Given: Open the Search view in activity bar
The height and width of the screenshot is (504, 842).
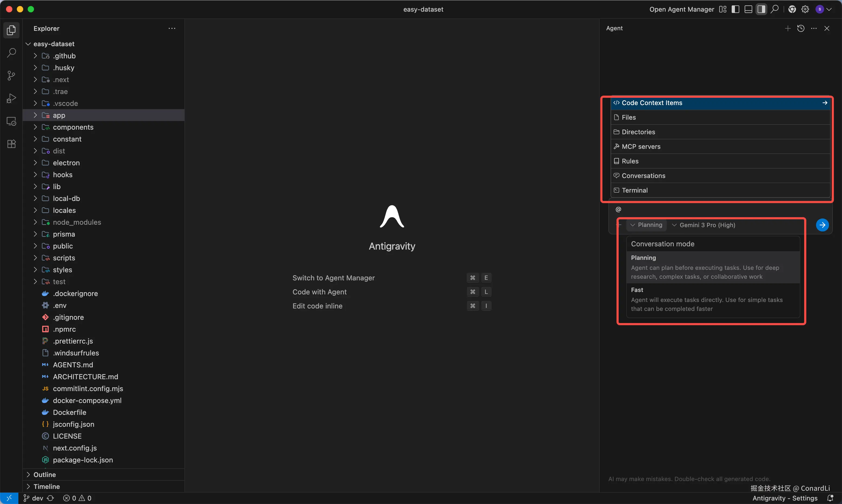Looking at the screenshot, I should click(11, 53).
